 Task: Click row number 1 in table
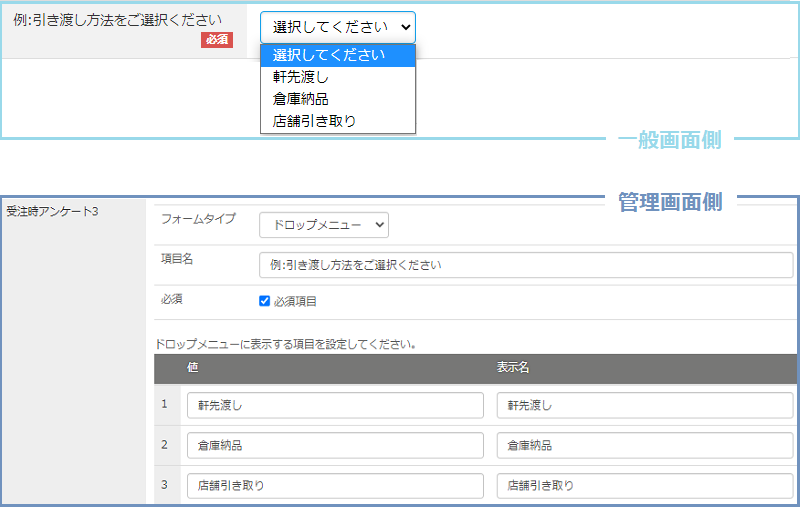[164, 404]
